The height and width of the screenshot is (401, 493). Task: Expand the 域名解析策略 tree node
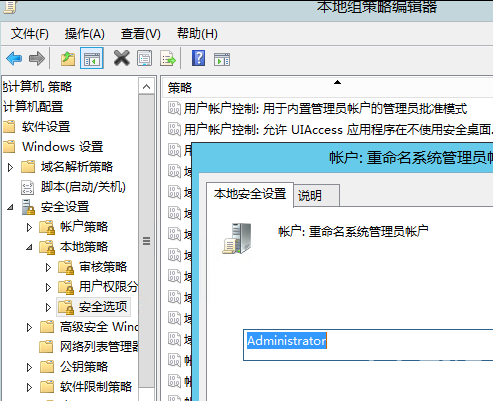click(10, 167)
